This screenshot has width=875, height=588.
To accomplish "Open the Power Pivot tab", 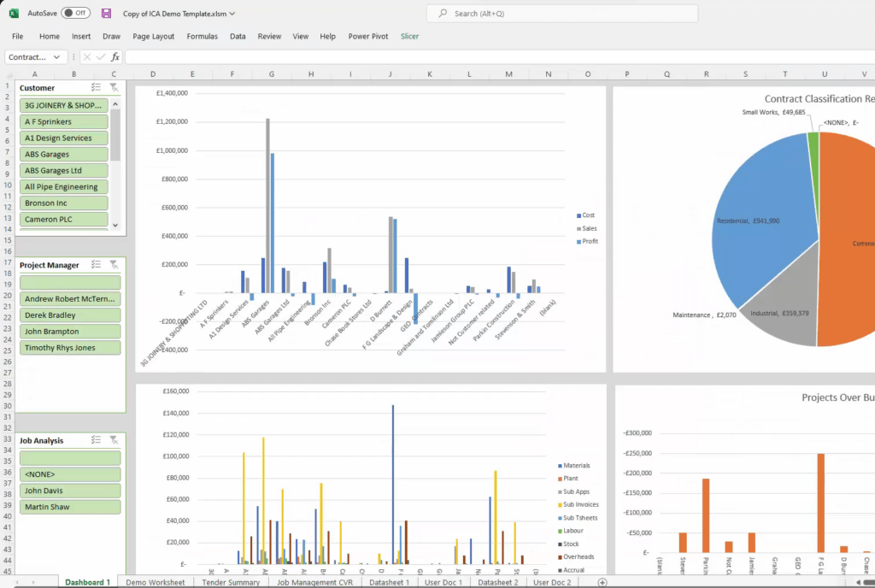I will tap(368, 36).
